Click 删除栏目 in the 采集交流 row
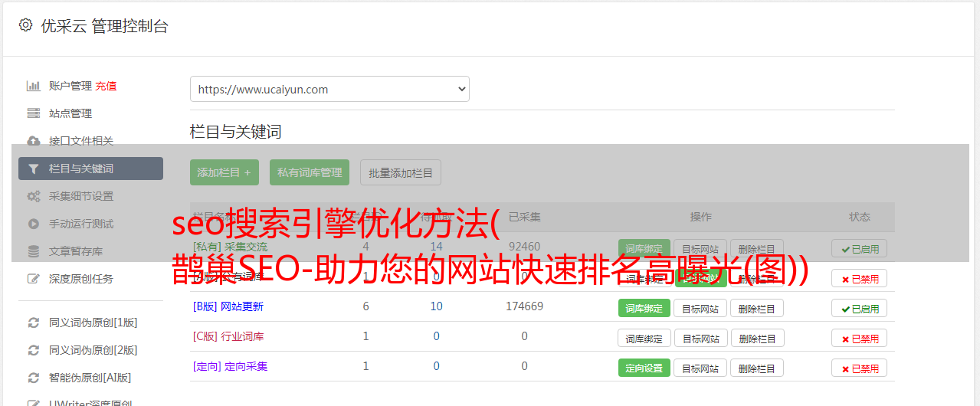This screenshot has width=980, height=406. (x=757, y=248)
